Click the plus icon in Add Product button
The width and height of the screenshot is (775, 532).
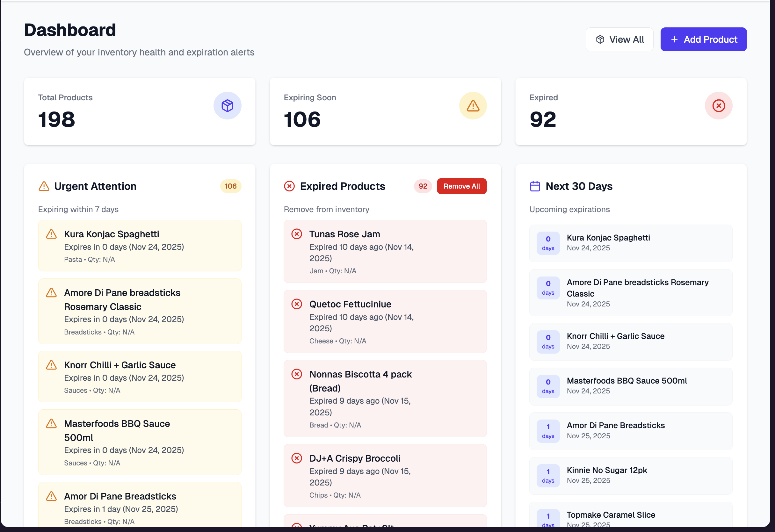[674, 39]
